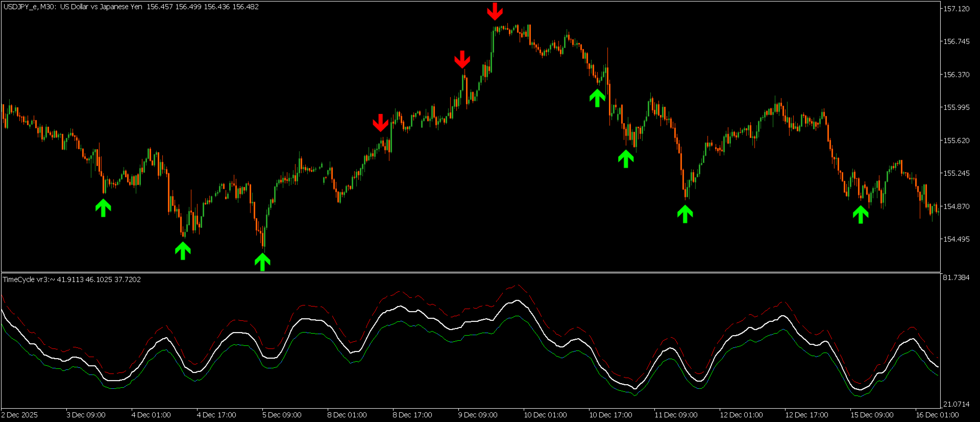This screenshot has height=422, width=980.
Task: Click the 'US Dollar vs Japanese Yen' description
Action: [x=101, y=7]
